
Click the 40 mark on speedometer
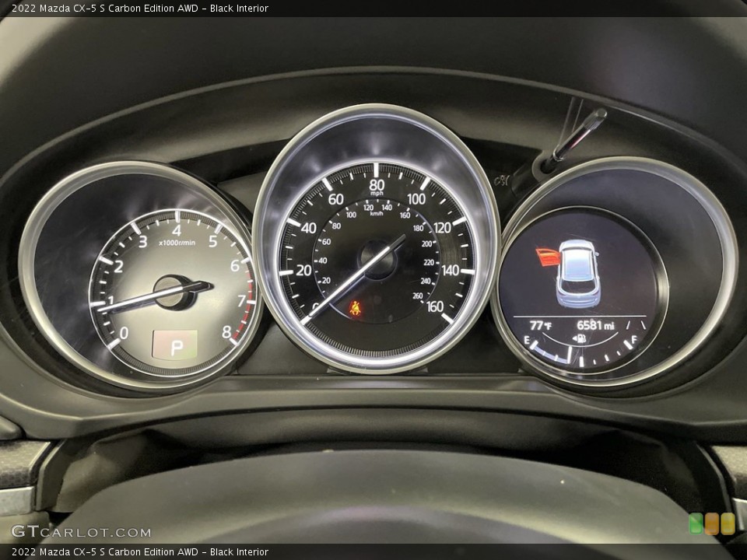coord(308,228)
